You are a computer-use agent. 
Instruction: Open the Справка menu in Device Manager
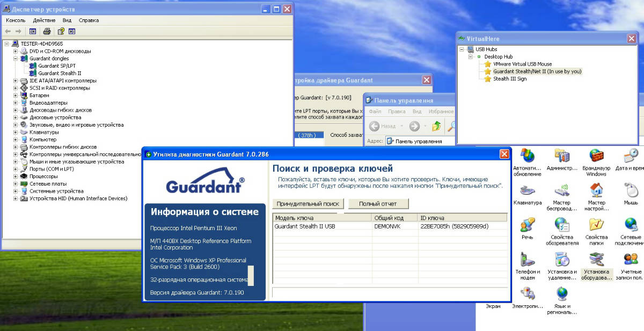pyautogui.click(x=89, y=20)
